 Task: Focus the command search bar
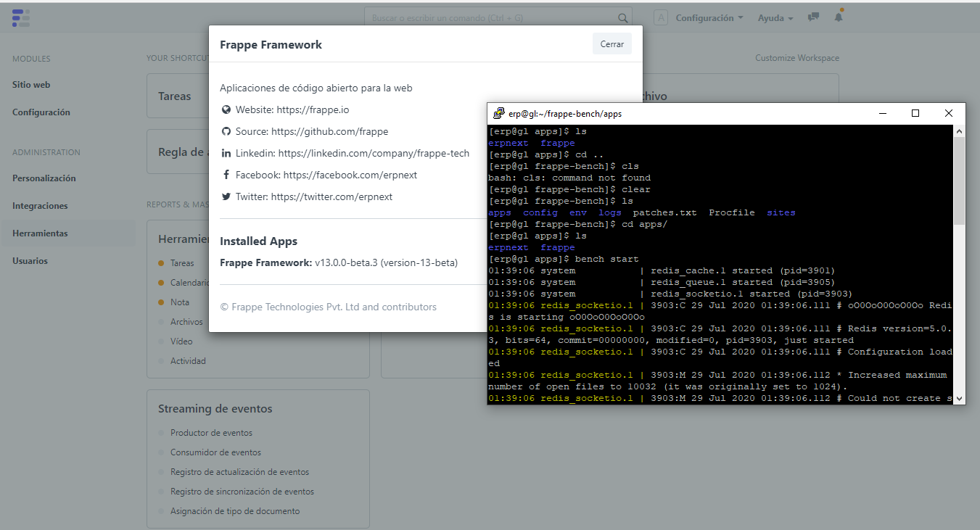coord(498,18)
